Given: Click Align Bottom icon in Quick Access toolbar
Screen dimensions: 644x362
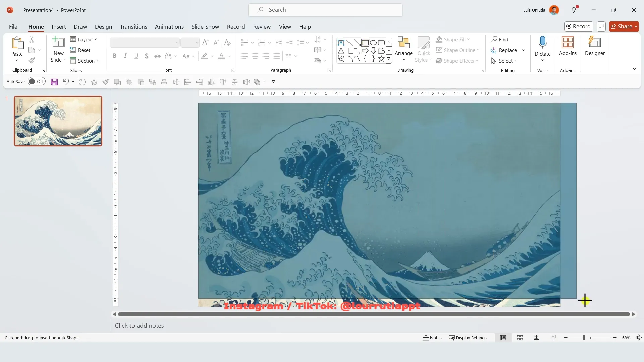Looking at the screenshot, I should click(211, 82).
